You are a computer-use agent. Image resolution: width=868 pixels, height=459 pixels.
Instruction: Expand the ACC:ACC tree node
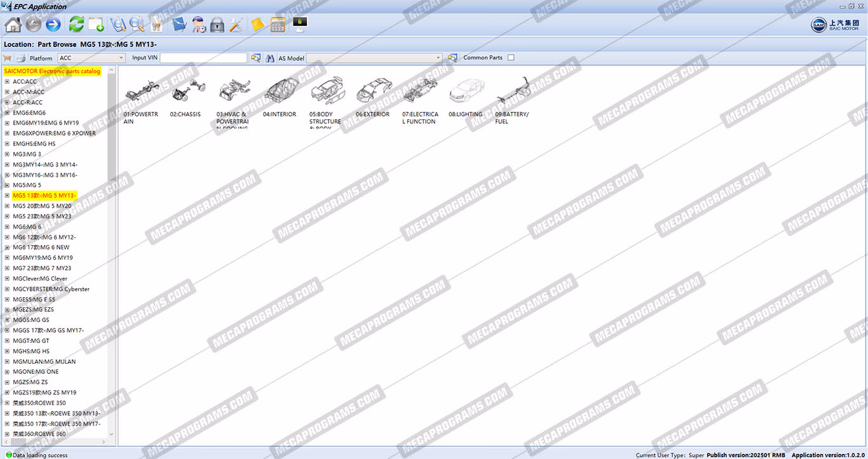tap(7, 81)
